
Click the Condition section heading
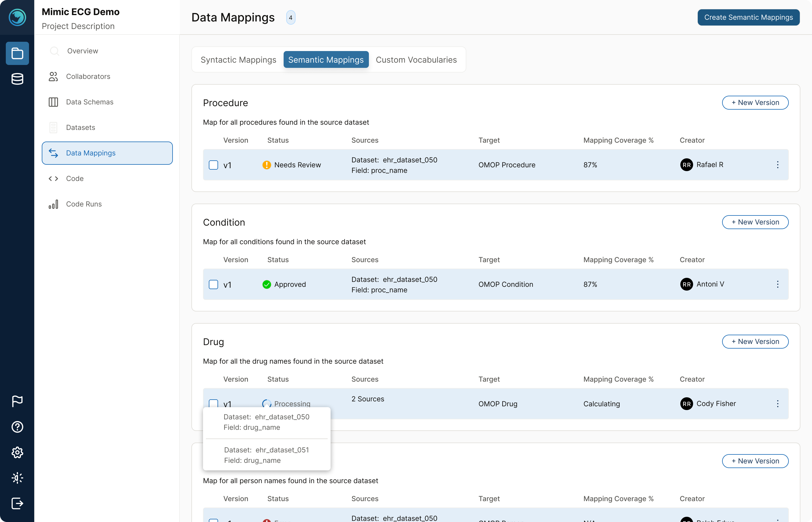(224, 222)
